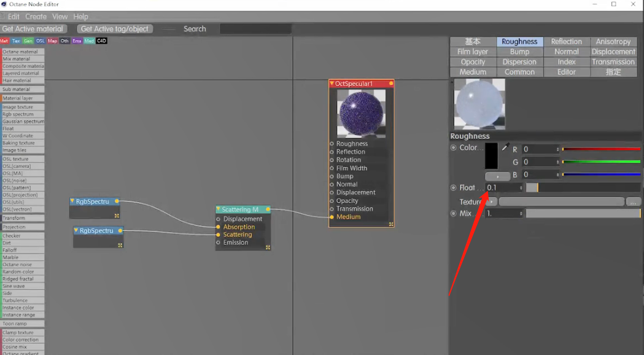
Task: Click the Float roughness slider
Action: [x=583, y=188]
